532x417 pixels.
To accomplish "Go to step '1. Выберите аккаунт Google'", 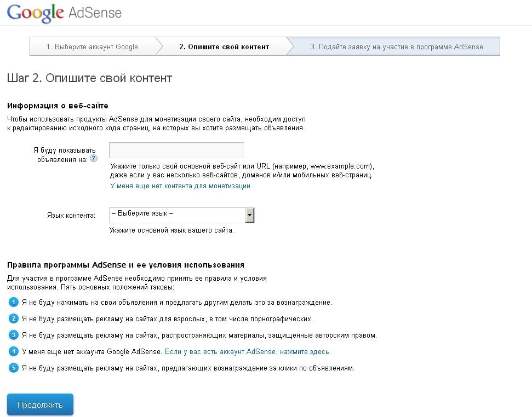I will coord(92,47).
